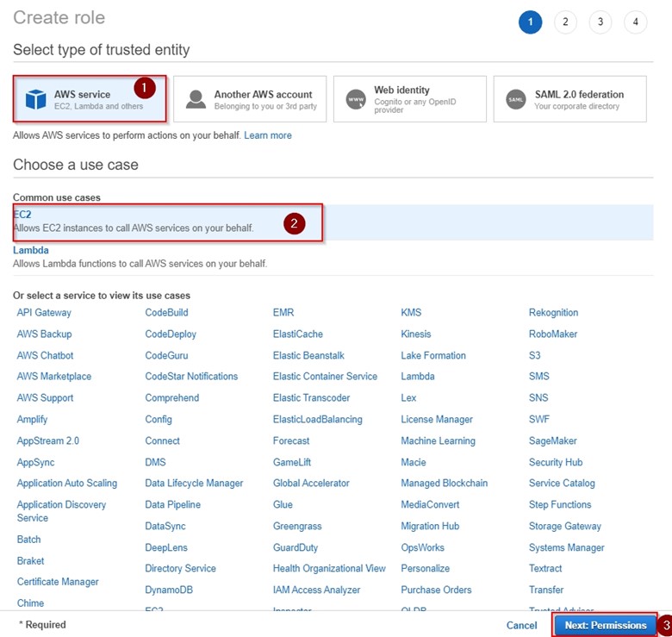Select the ElasticLoadBalancing service
This screenshot has height=637, width=672.
click(x=318, y=419)
